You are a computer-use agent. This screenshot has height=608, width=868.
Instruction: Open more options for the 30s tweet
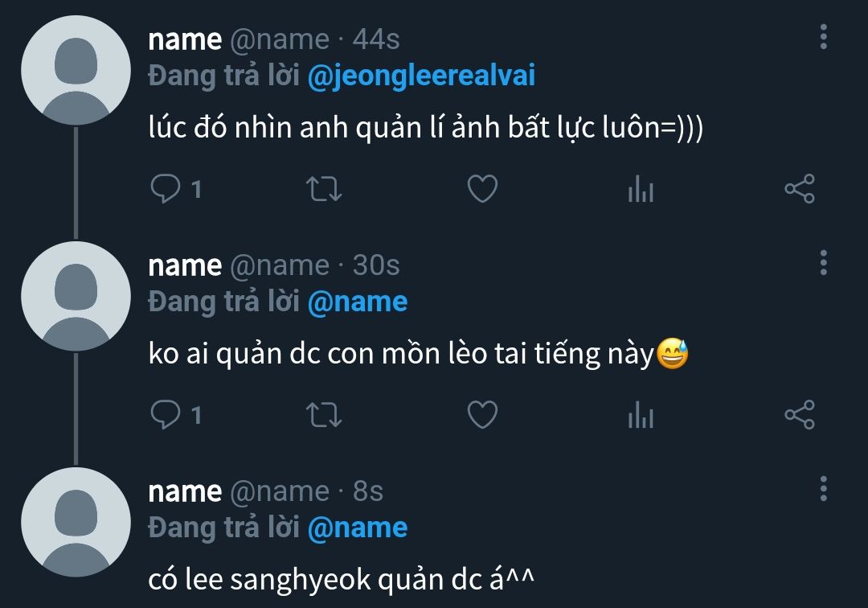click(x=824, y=262)
